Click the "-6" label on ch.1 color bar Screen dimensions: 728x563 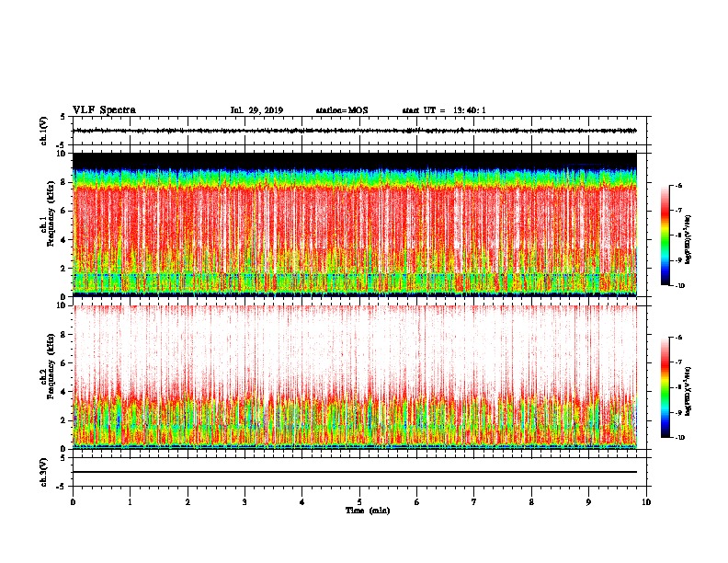coord(678,185)
